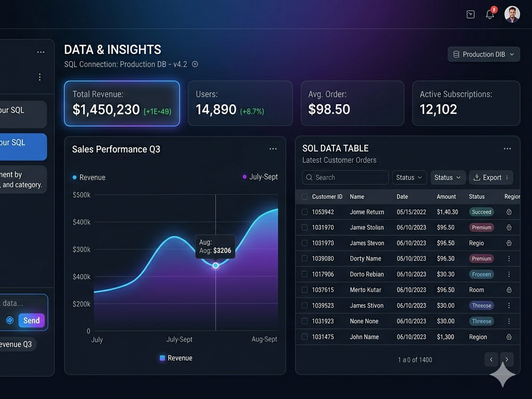Click the Send button
The width and height of the screenshot is (532, 399).
31,320
